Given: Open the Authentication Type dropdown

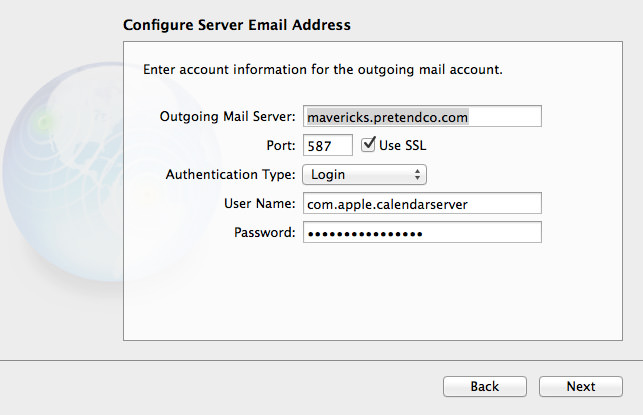Looking at the screenshot, I should [x=364, y=175].
